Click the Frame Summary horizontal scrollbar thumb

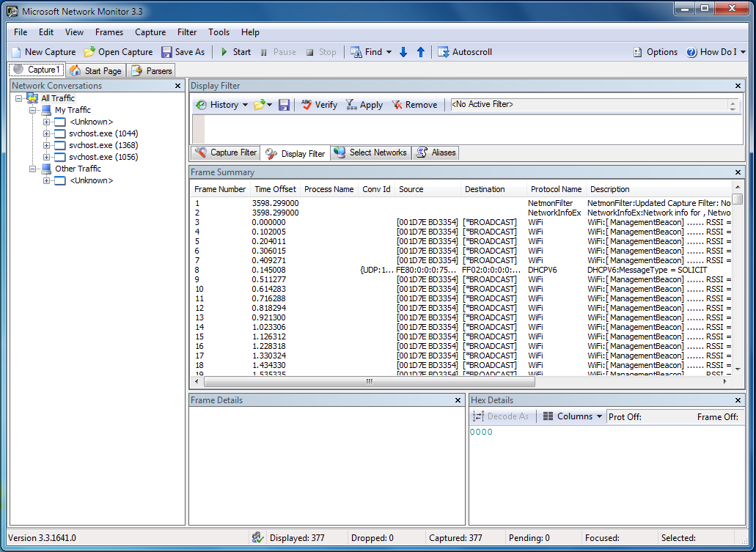tap(370, 381)
